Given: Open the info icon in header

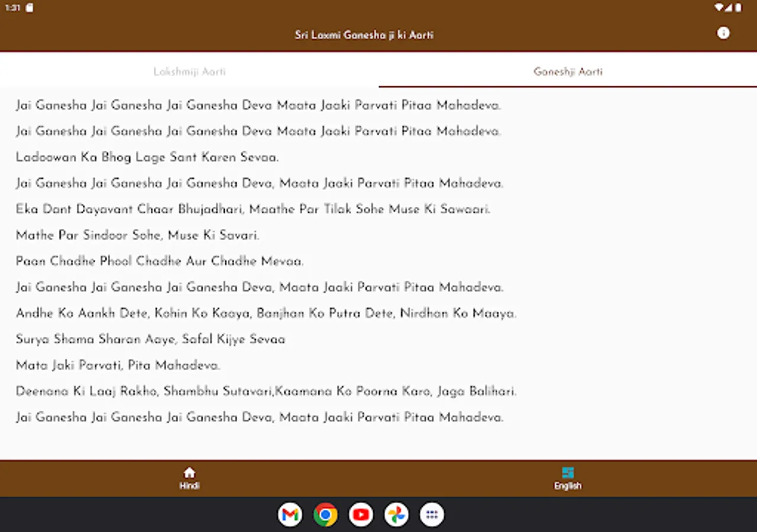Looking at the screenshot, I should [723, 33].
